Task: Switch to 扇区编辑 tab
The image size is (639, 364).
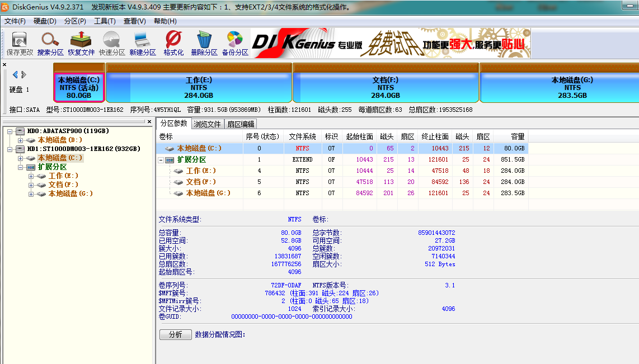Action: pos(241,124)
